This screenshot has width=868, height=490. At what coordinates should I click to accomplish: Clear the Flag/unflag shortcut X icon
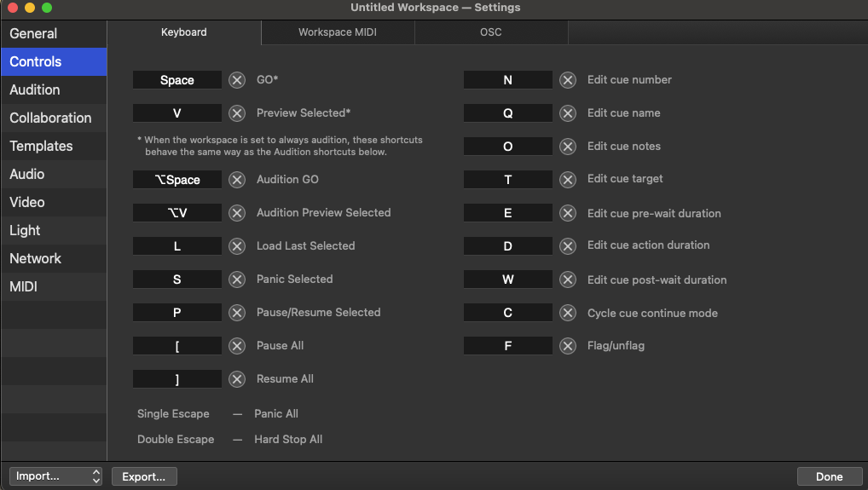[x=568, y=346]
